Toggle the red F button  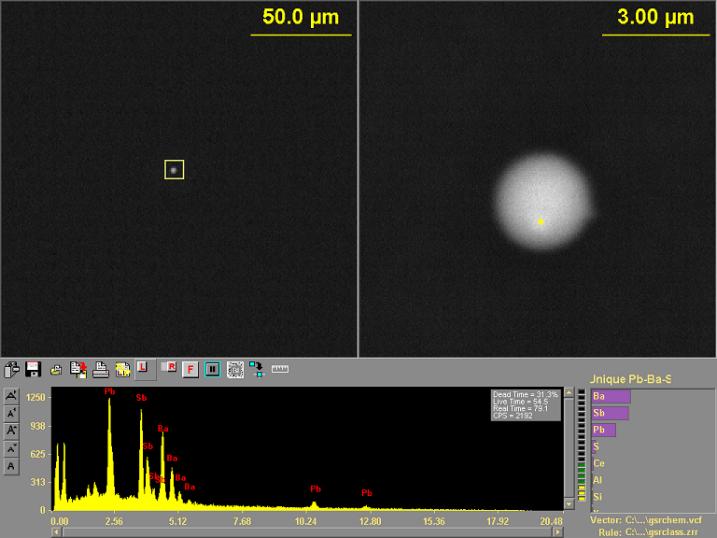[190, 369]
